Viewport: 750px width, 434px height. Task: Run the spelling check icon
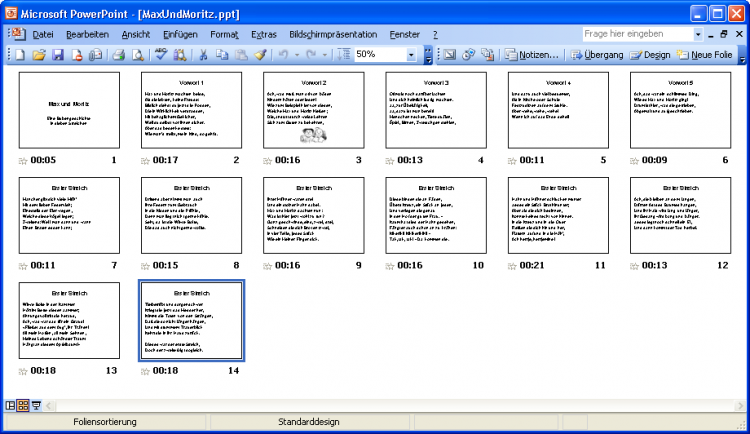coord(162,54)
